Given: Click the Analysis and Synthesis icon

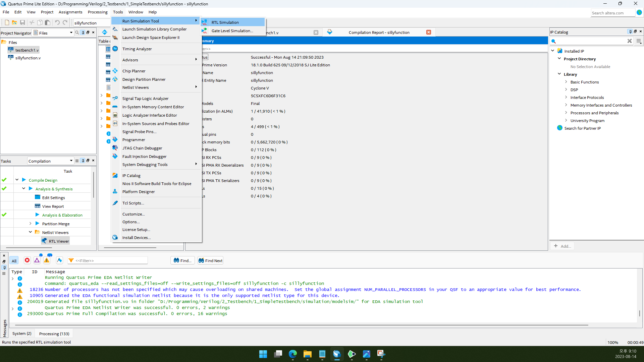Looking at the screenshot, I should click(32, 189).
